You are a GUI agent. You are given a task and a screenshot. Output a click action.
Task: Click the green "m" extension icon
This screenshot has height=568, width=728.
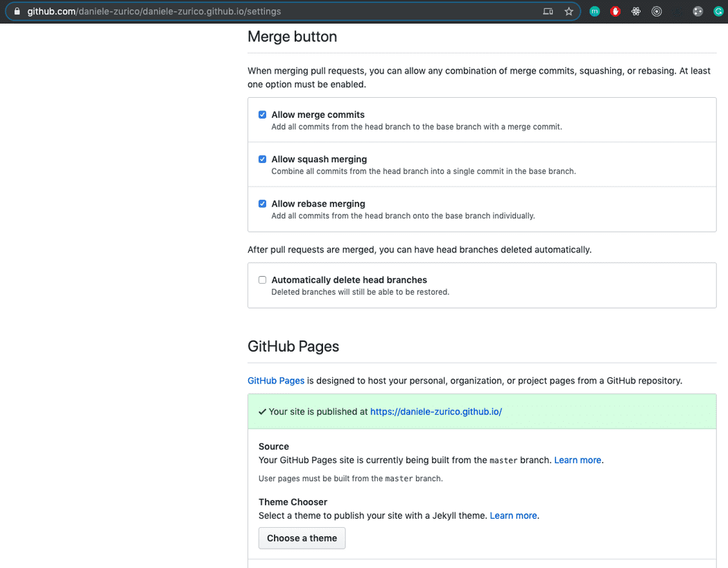[594, 11]
